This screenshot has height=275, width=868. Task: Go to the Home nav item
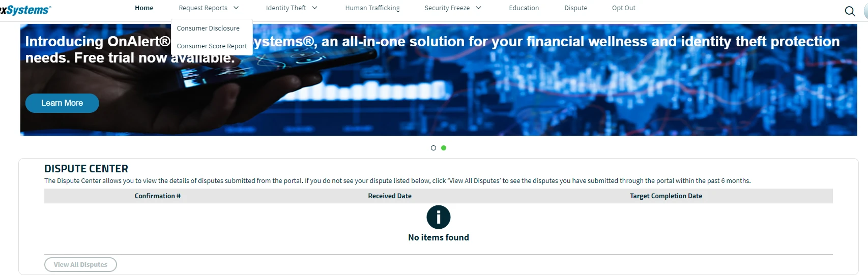click(144, 8)
